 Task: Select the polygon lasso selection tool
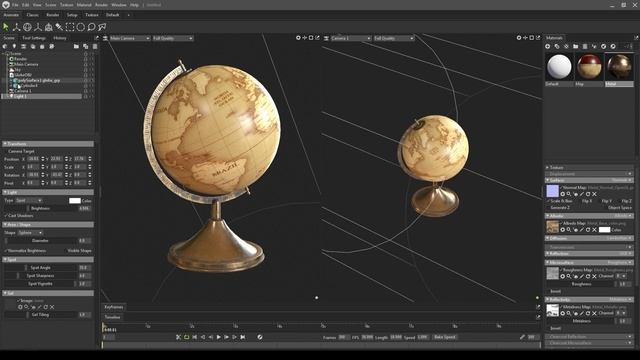point(102,27)
